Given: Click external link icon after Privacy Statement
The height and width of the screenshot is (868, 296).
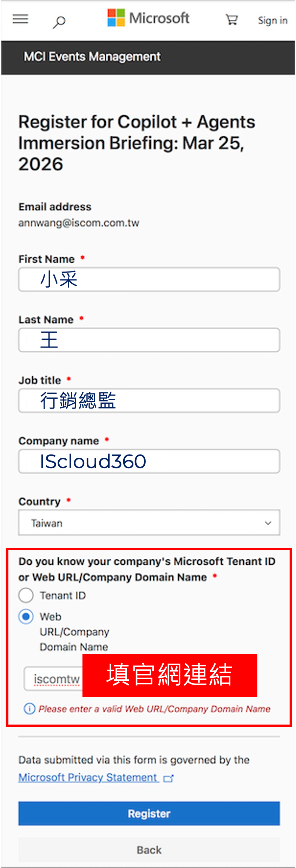Looking at the screenshot, I should point(169,778).
